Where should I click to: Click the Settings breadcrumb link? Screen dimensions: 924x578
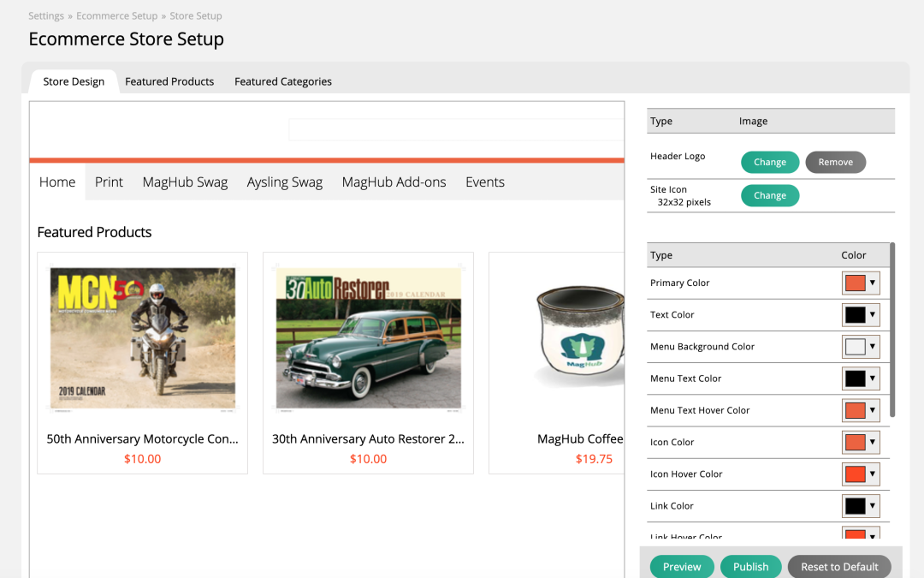46,16
